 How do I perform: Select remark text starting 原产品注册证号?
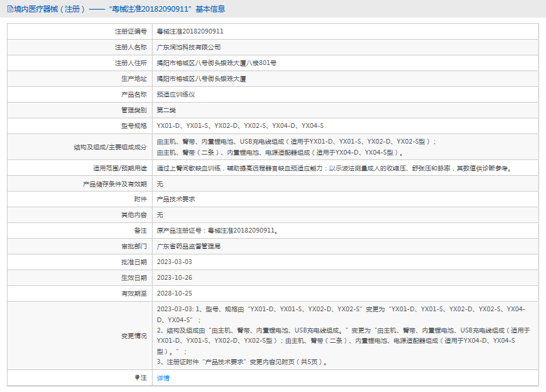click(218, 231)
